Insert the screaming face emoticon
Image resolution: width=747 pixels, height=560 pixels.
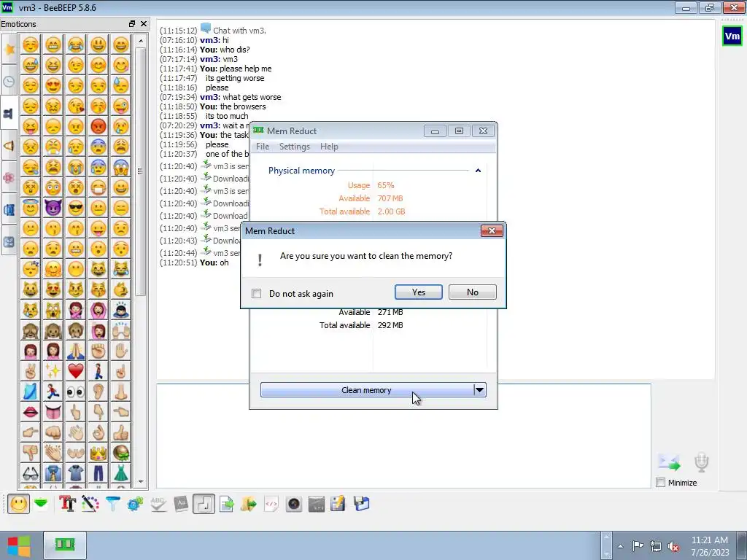coord(121,167)
